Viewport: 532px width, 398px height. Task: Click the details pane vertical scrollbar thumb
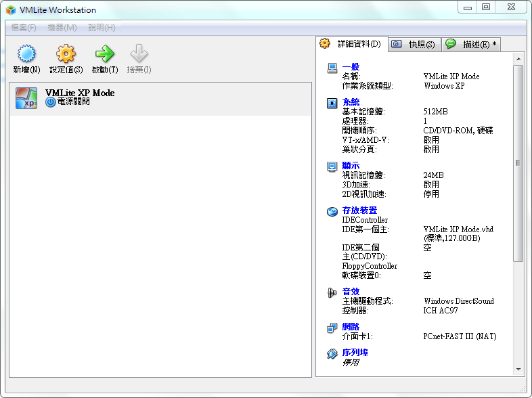coord(518,164)
